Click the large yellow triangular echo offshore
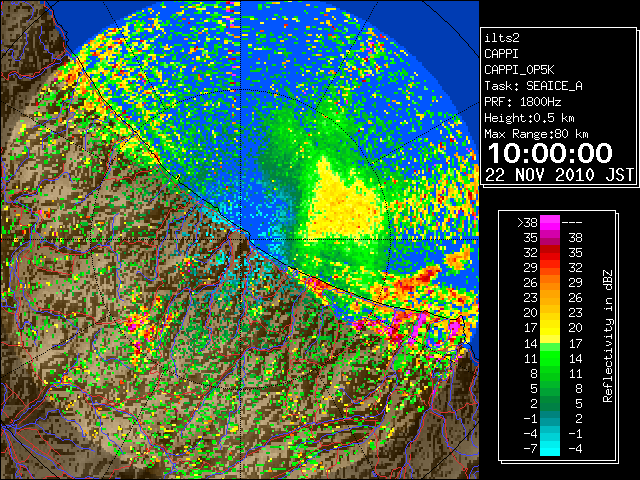 pyautogui.click(x=343, y=202)
